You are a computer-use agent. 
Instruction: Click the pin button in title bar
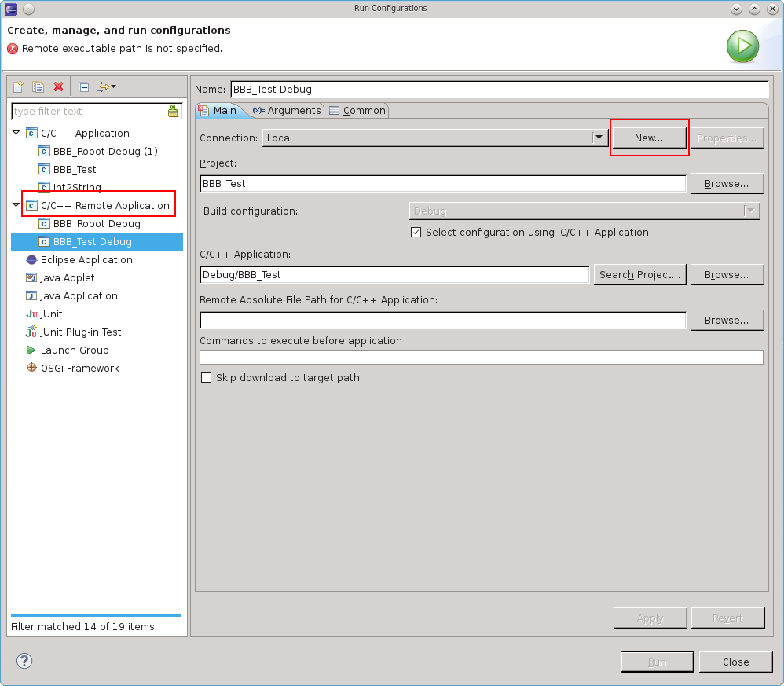tap(29, 9)
